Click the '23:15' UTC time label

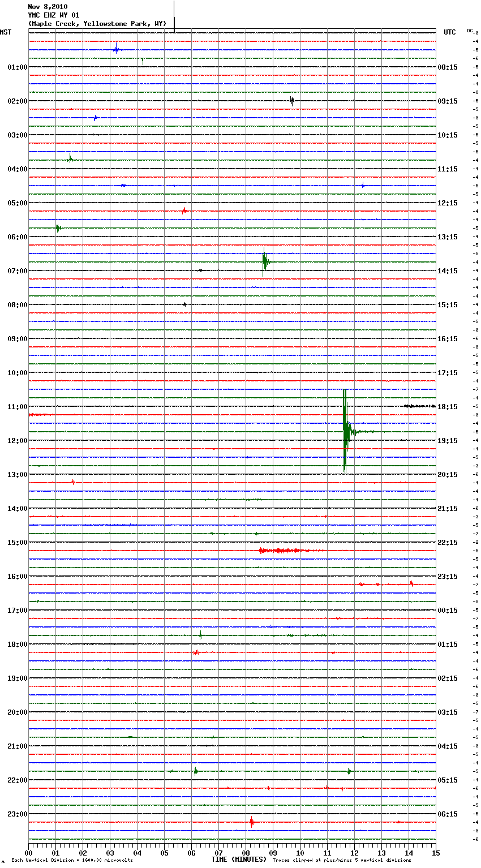pos(448,577)
